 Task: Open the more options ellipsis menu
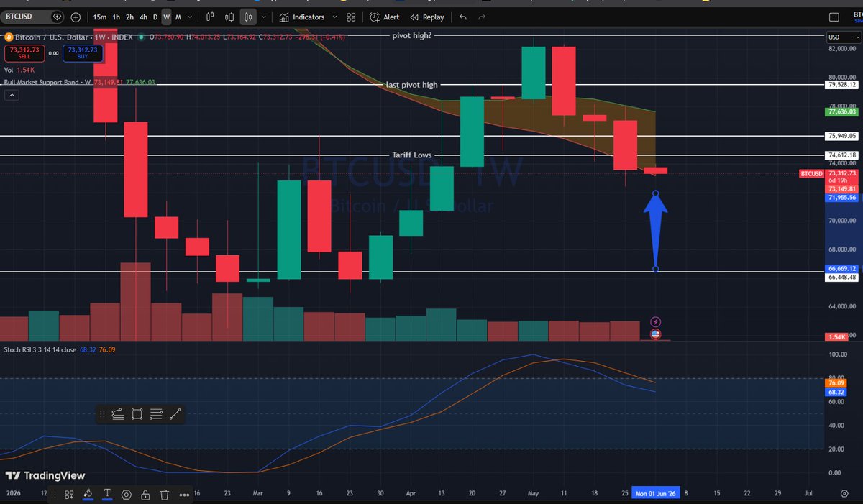pos(184,495)
